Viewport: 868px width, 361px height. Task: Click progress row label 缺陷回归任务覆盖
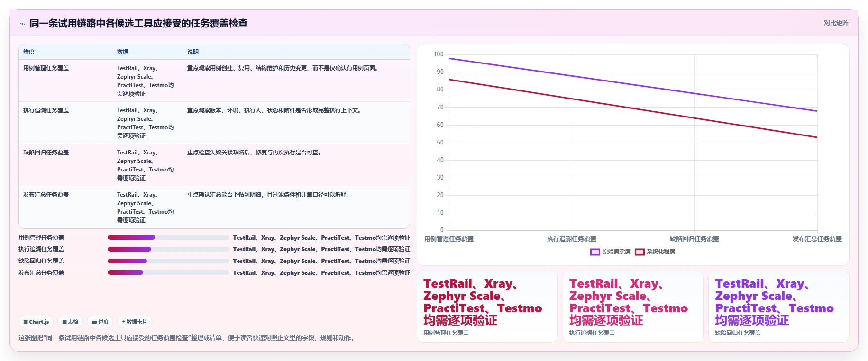[41, 261]
